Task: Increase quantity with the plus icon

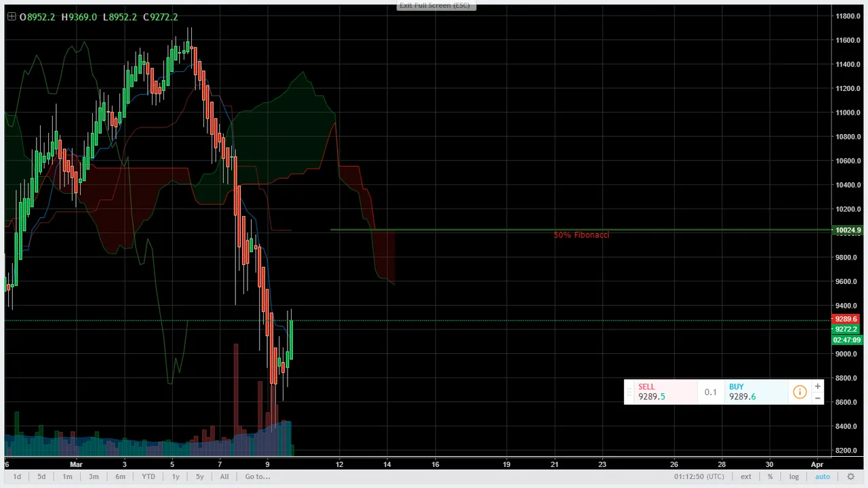Action: [x=818, y=386]
